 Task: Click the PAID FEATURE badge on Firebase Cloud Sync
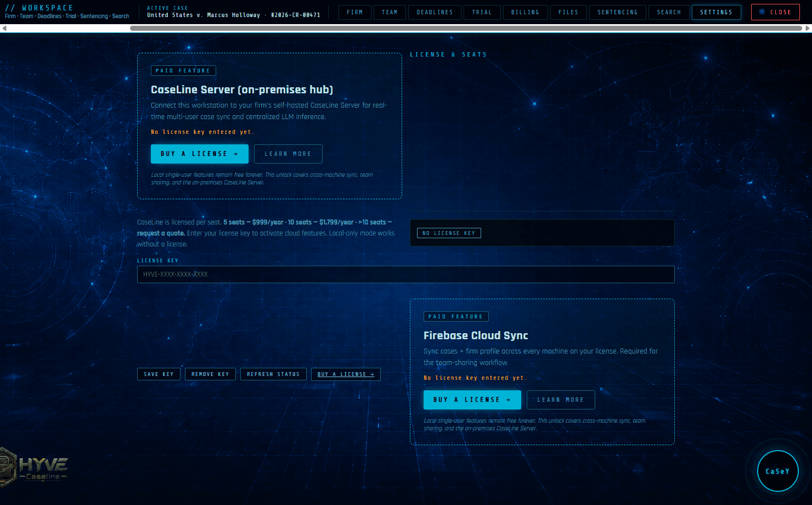click(x=456, y=317)
